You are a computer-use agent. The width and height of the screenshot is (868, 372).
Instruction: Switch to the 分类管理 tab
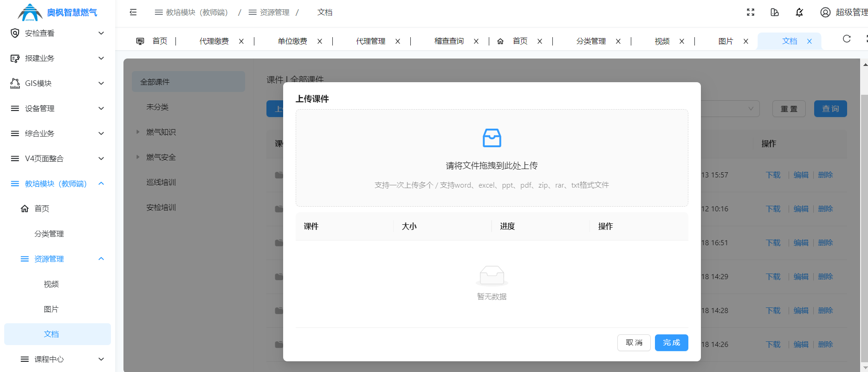[x=591, y=41]
